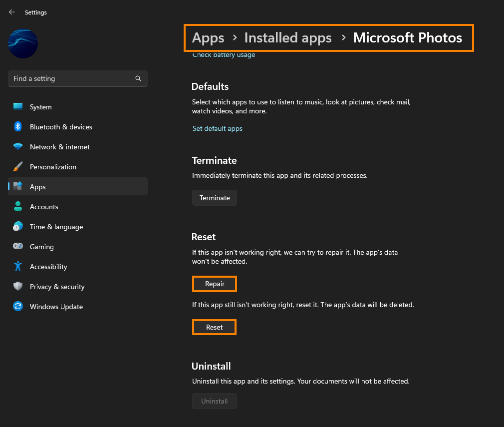The image size is (504, 427).
Task: Open Personalization label
Action: pyautogui.click(x=53, y=167)
